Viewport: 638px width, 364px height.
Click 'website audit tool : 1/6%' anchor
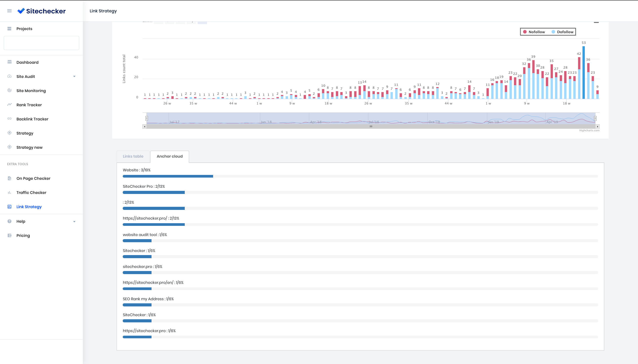145,235
